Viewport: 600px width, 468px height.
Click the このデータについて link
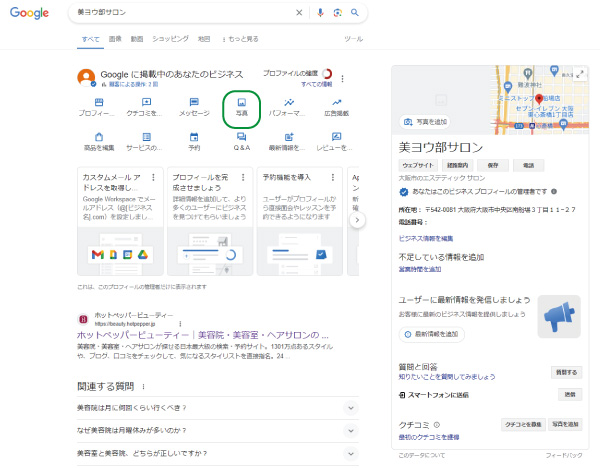click(422, 455)
